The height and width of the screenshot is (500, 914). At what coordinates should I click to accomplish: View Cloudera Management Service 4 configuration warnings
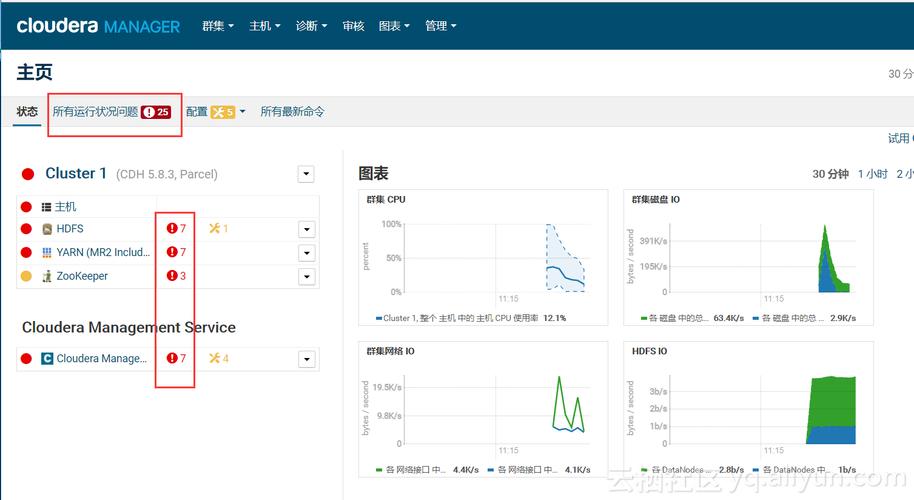point(219,358)
